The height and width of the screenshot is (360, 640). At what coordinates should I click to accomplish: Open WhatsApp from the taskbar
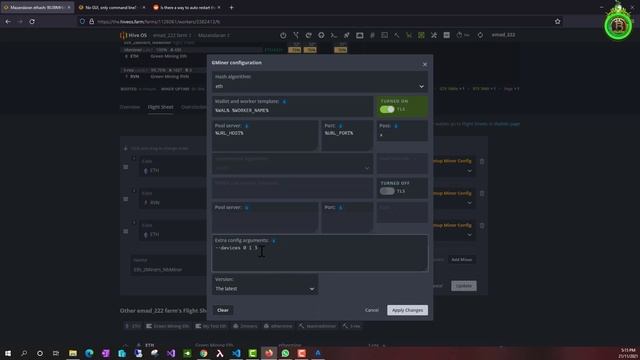click(285, 353)
